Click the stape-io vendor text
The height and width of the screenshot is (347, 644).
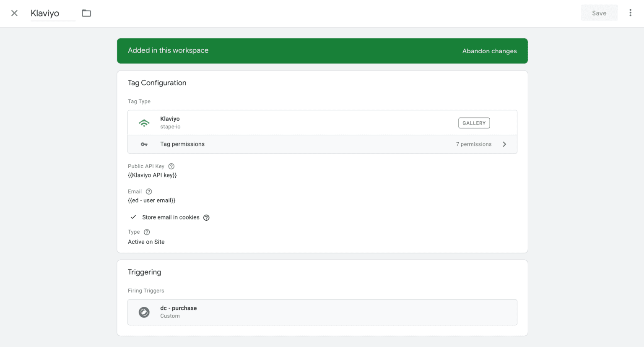170,127
